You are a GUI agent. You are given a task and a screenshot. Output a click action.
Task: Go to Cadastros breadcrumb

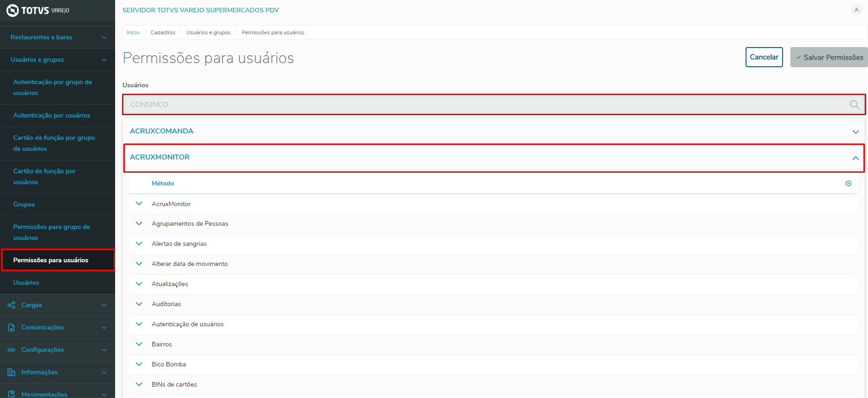[163, 32]
